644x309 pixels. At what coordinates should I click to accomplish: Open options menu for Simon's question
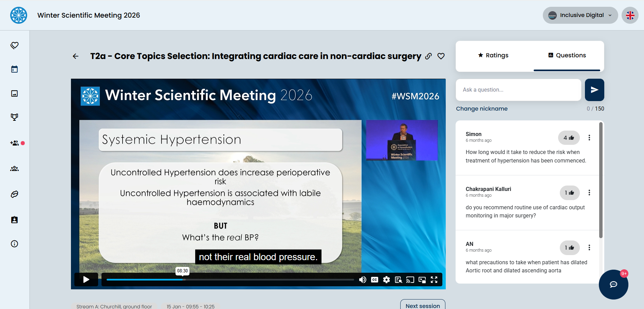589,138
